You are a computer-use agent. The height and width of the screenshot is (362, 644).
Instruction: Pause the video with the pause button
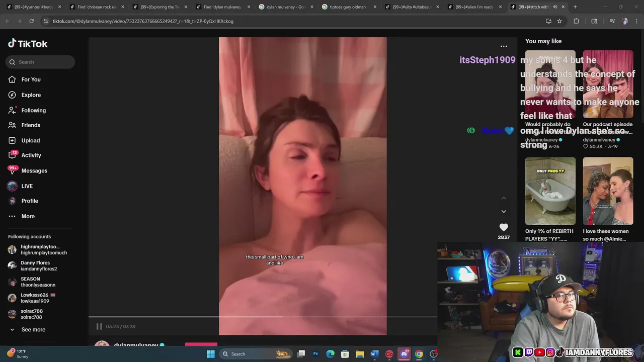(x=99, y=326)
